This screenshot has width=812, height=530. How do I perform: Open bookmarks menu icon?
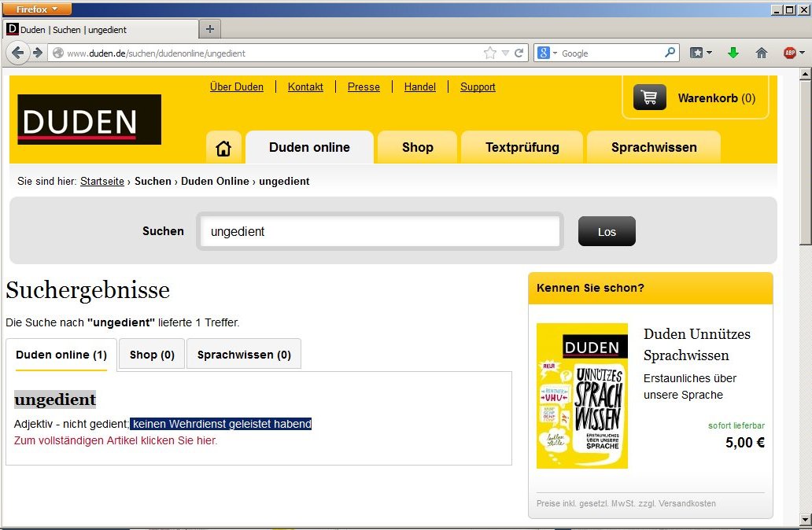(700, 53)
